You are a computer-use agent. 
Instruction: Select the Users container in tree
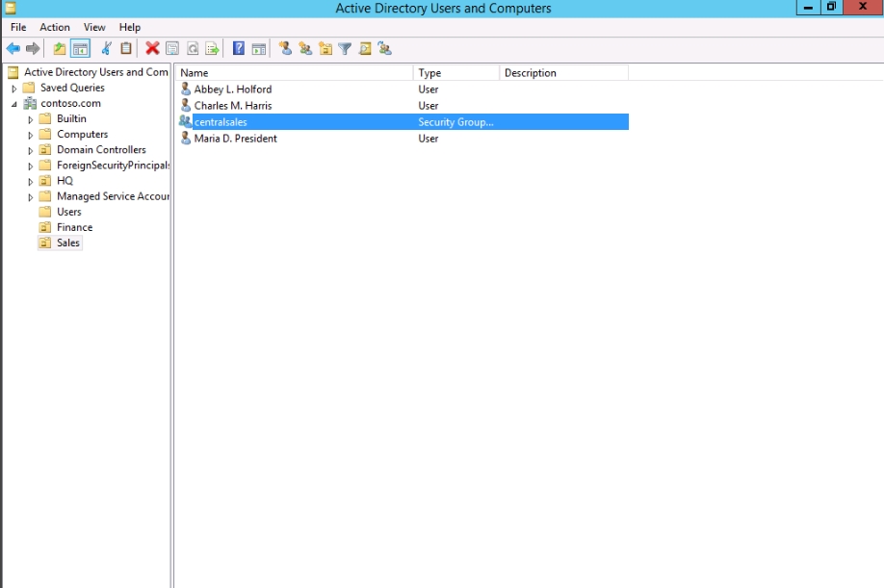68,212
